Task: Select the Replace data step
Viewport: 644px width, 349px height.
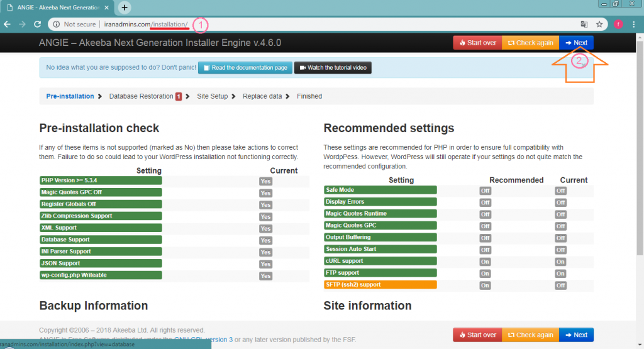Action: pos(262,96)
